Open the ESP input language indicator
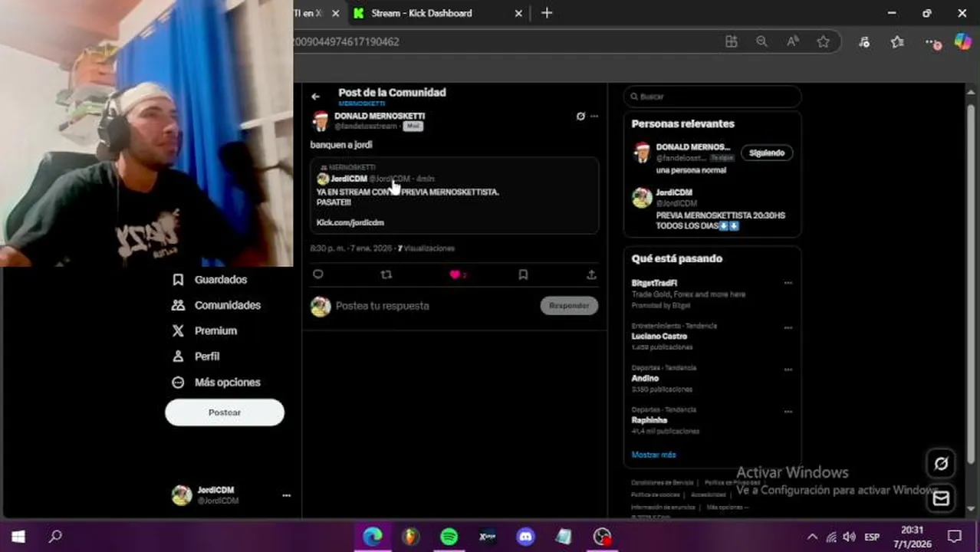 pos(873,537)
